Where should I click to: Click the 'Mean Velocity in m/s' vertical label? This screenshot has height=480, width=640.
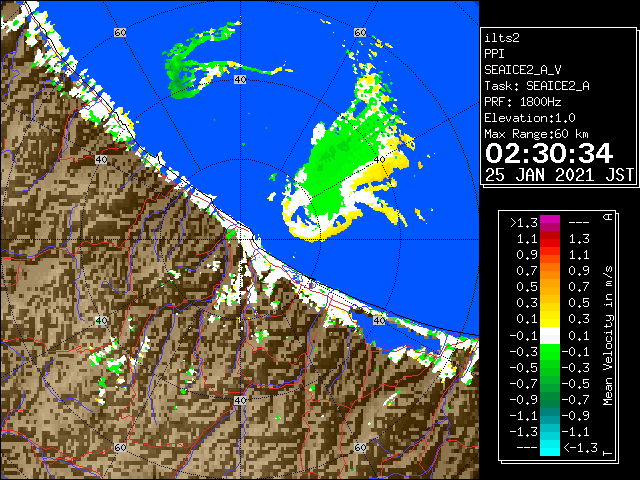coord(608,335)
